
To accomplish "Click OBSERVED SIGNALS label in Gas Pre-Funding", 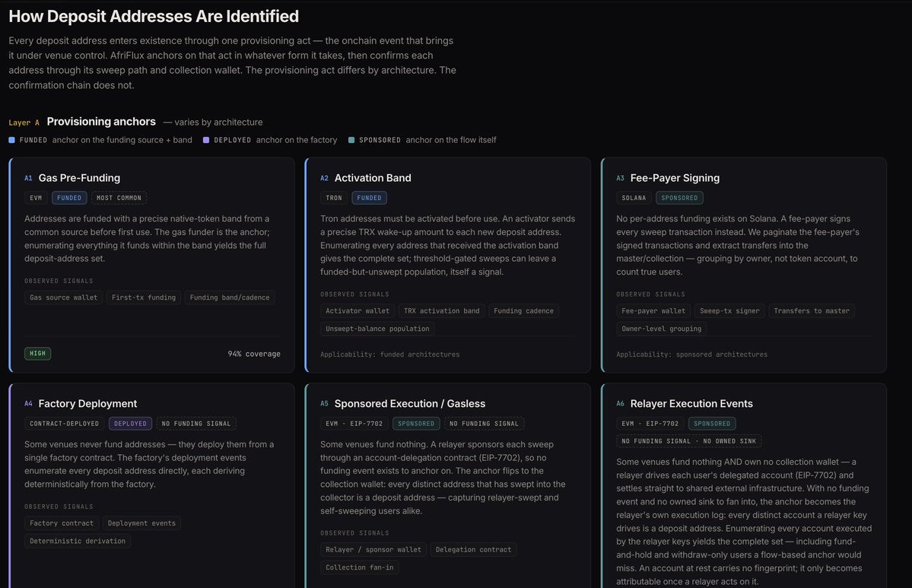I will tap(59, 281).
